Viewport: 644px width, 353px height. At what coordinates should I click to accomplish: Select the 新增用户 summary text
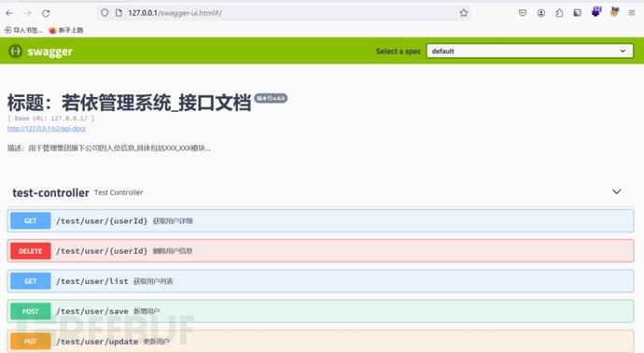click(147, 311)
